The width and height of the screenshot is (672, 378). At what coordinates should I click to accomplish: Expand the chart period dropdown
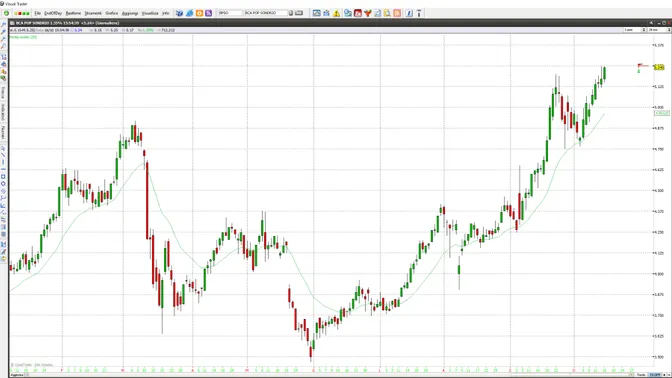pos(635,30)
